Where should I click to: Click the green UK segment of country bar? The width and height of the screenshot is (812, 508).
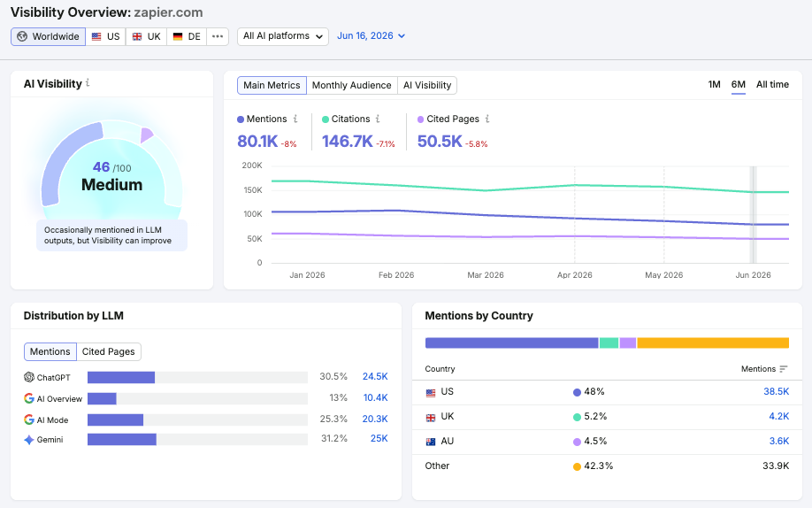pyautogui.click(x=609, y=343)
